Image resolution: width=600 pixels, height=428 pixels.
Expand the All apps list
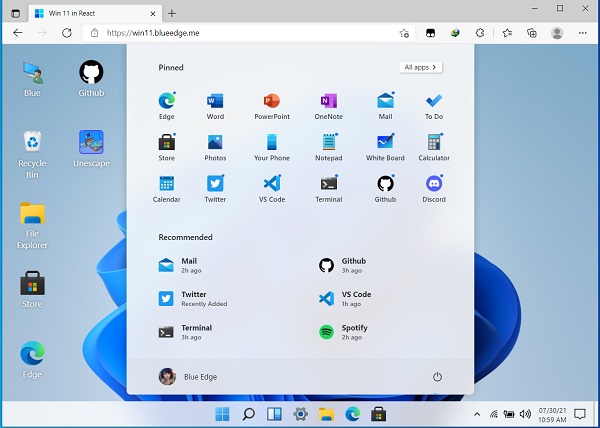(420, 67)
